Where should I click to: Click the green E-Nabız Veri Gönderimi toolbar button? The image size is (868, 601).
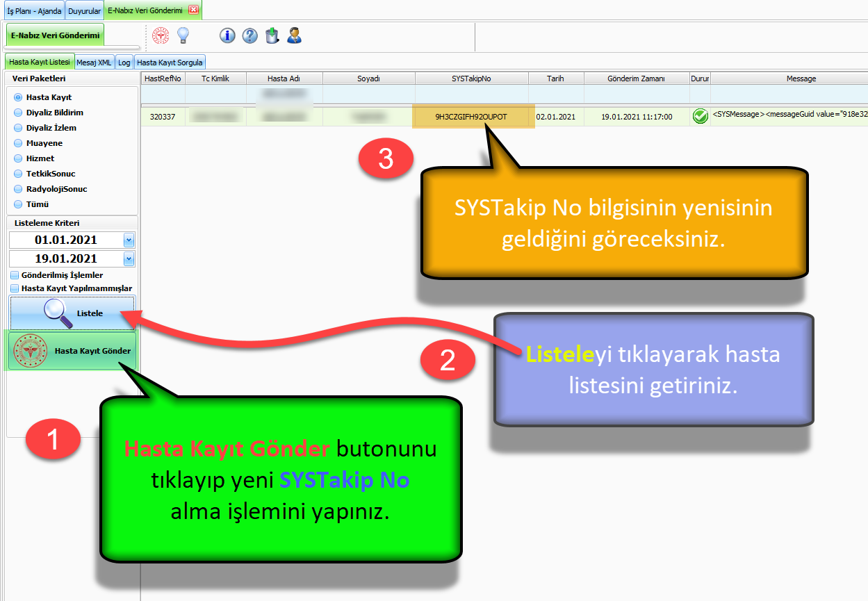click(56, 35)
